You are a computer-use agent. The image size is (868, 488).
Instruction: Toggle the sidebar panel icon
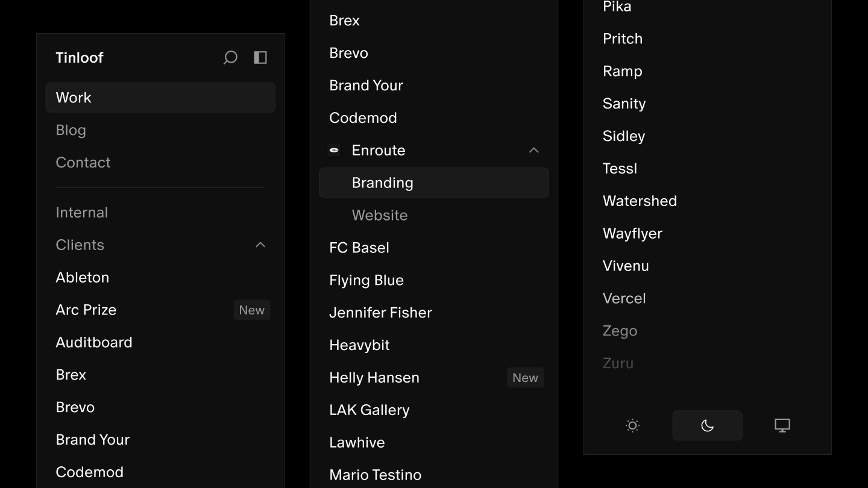260,57
